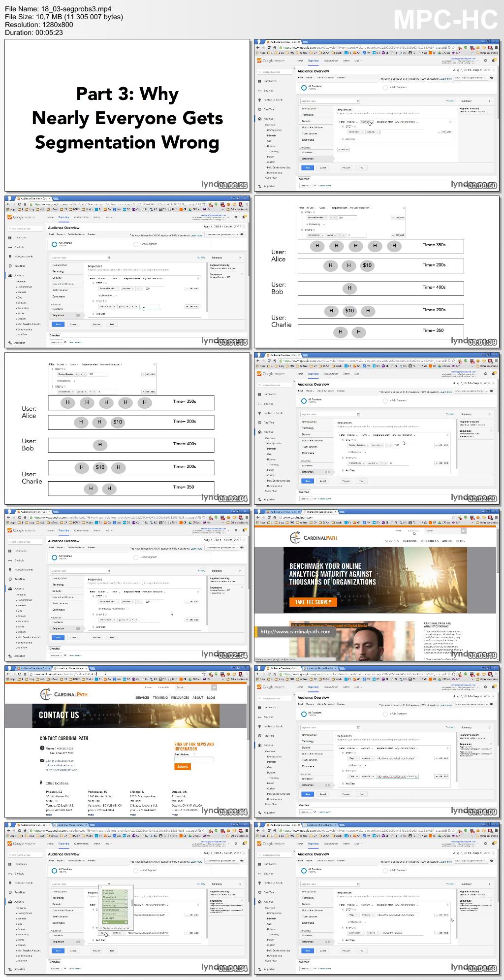
Task: Click the http://www.cardinalpath.com caption overlay
Action: [295, 631]
